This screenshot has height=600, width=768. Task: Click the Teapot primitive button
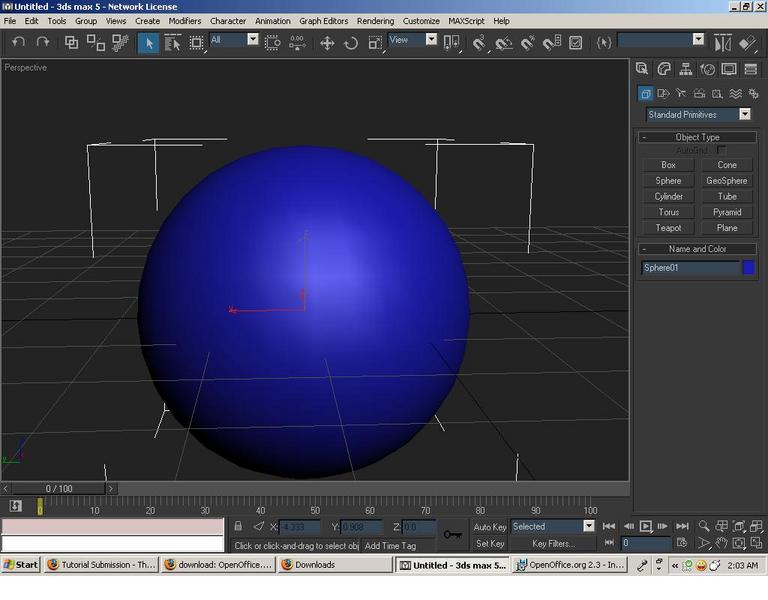(668, 228)
